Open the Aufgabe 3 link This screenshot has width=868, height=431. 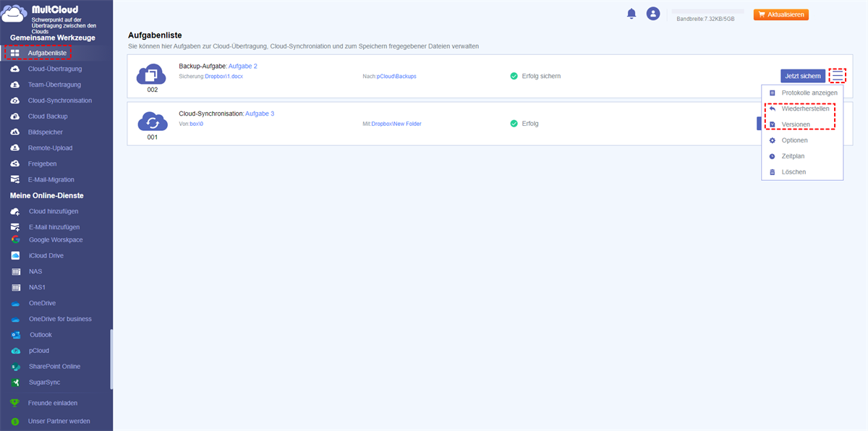(x=260, y=114)
